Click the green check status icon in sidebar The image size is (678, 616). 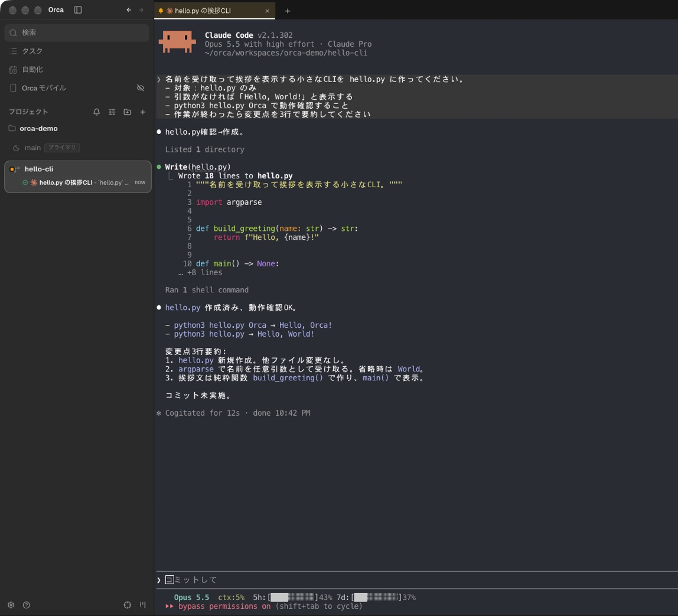25,182
